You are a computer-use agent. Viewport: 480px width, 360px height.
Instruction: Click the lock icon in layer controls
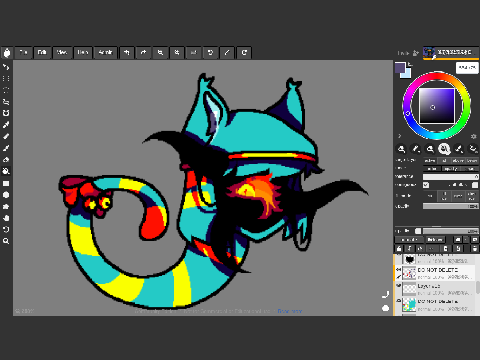pos(399,248)
